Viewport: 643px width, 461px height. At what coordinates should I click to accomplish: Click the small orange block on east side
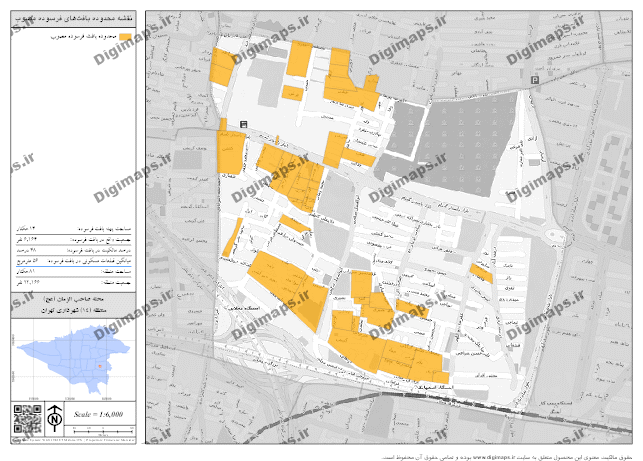point(482,272)
